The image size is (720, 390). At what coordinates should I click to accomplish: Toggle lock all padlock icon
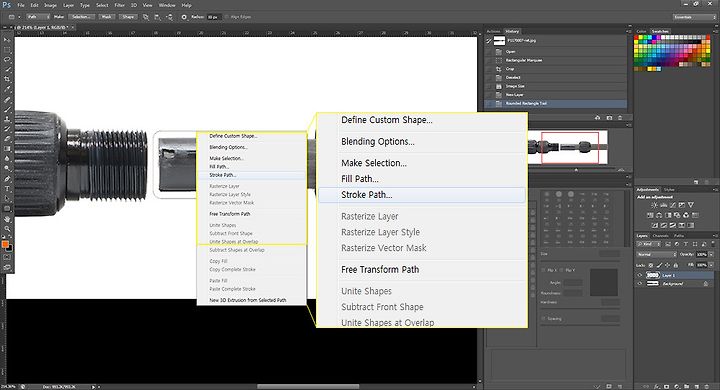click(675, 265)
